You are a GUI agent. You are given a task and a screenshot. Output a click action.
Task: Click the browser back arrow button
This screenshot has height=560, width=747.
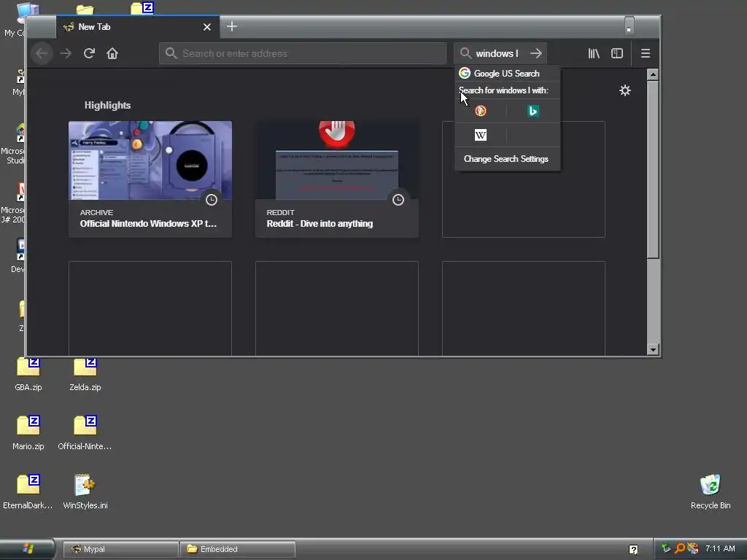coord(42,53)
